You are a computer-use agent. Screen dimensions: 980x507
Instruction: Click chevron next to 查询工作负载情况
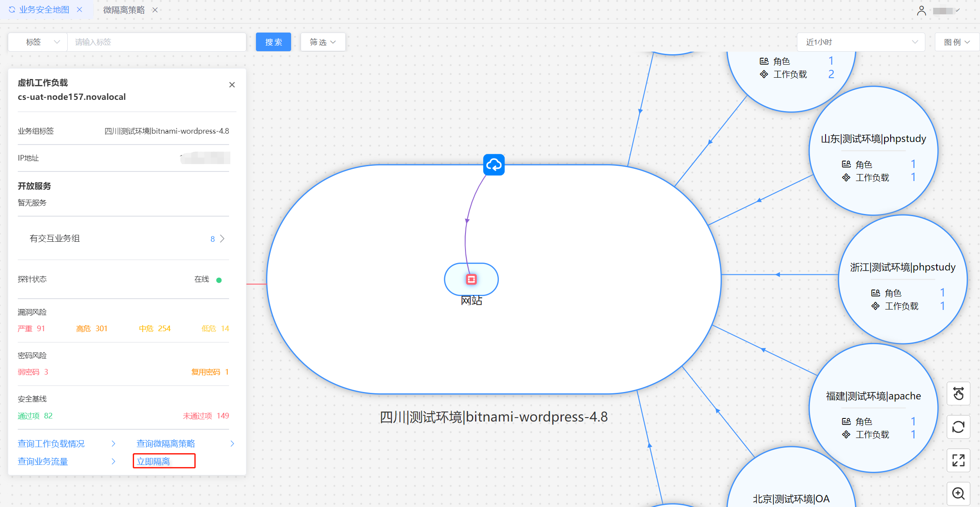[113, 444]
